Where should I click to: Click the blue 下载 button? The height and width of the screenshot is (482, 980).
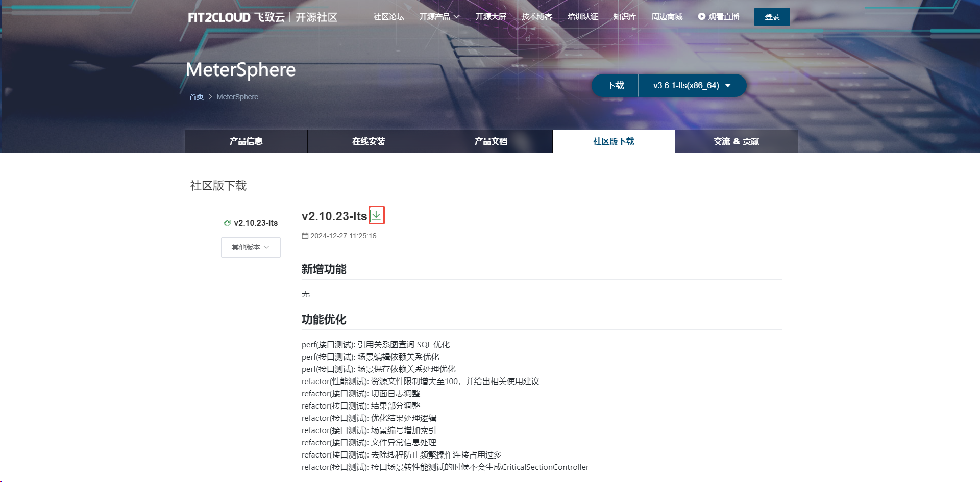click(x=615, y=85)
